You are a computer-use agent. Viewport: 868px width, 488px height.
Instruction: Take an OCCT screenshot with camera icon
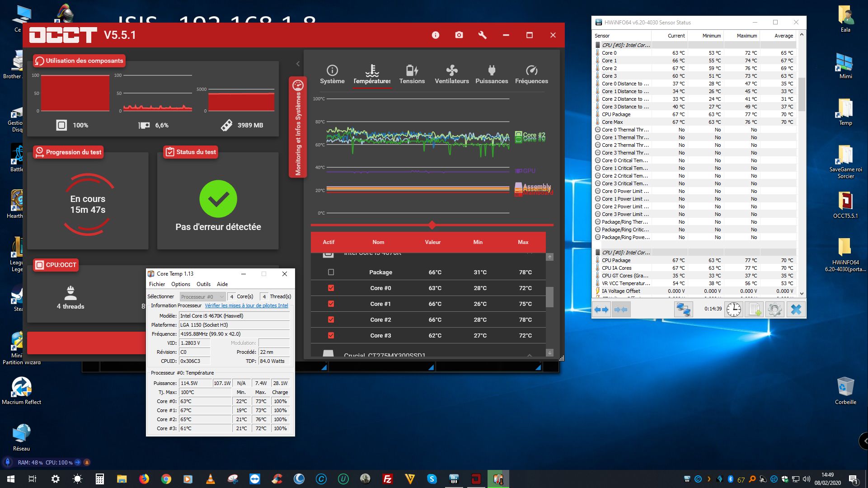pyautogui.click(x=459, y=35)
